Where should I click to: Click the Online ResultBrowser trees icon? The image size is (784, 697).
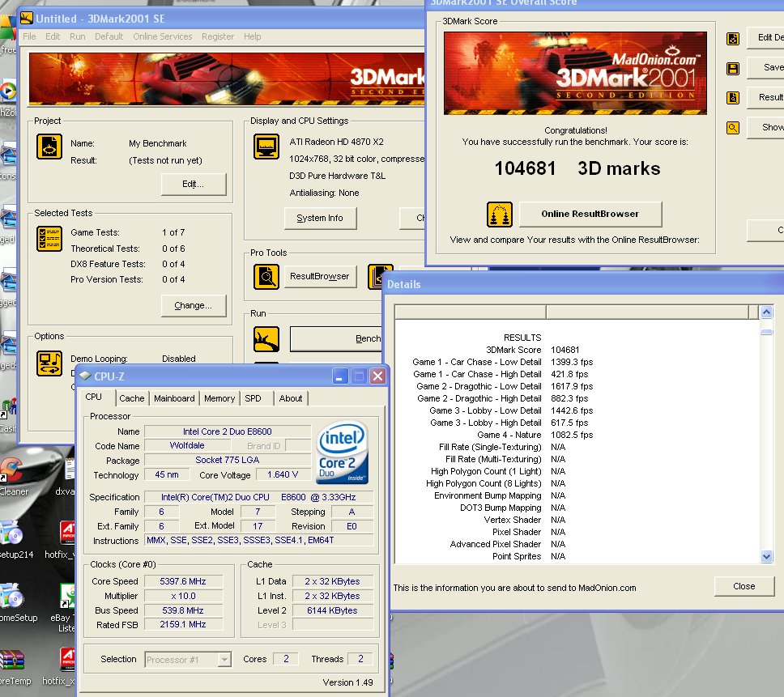(499, 215)
